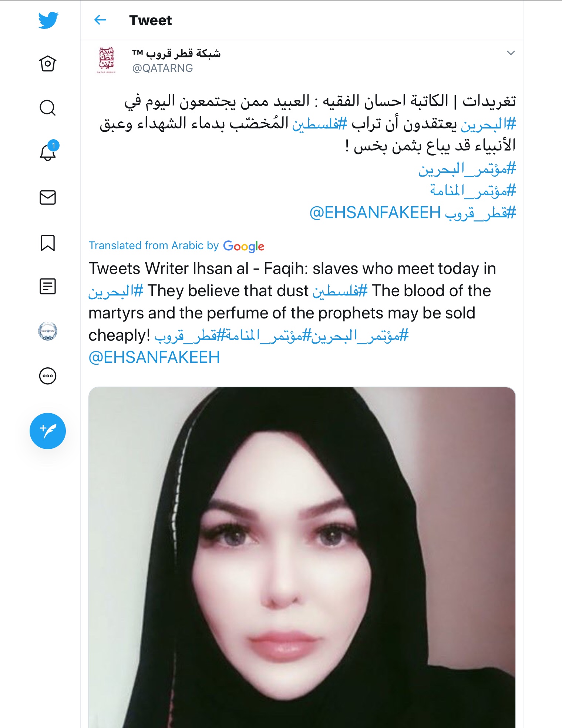Open the profile avatar in sidebar

point(48,331)
